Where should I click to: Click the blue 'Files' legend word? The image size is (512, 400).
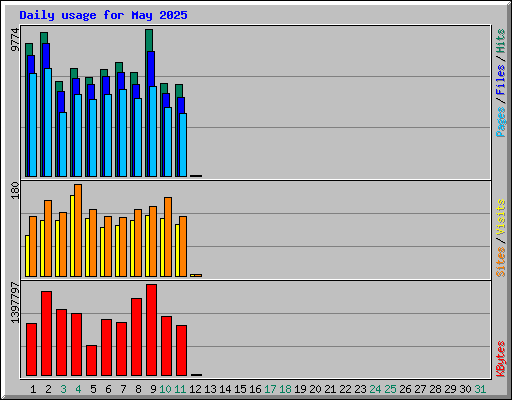pos(500,79)
